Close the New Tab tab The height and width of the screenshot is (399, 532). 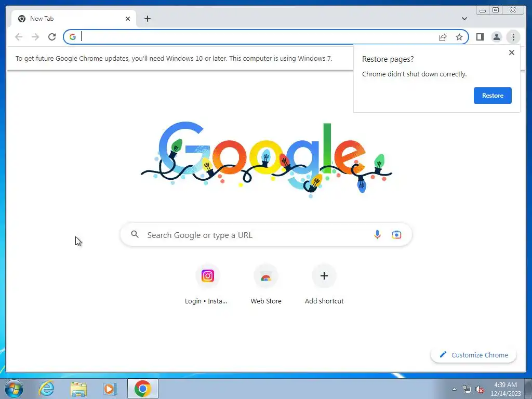point(128,19)
